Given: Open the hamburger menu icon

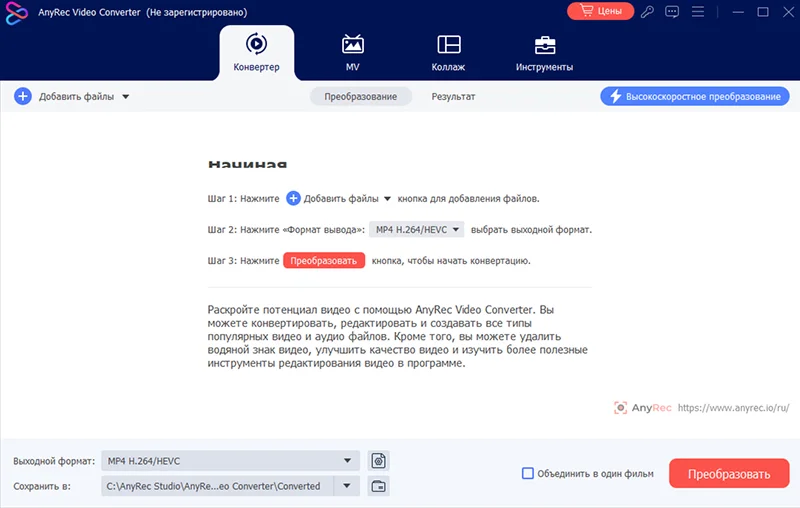Looking at the screenshot, I should coord(697,12).
